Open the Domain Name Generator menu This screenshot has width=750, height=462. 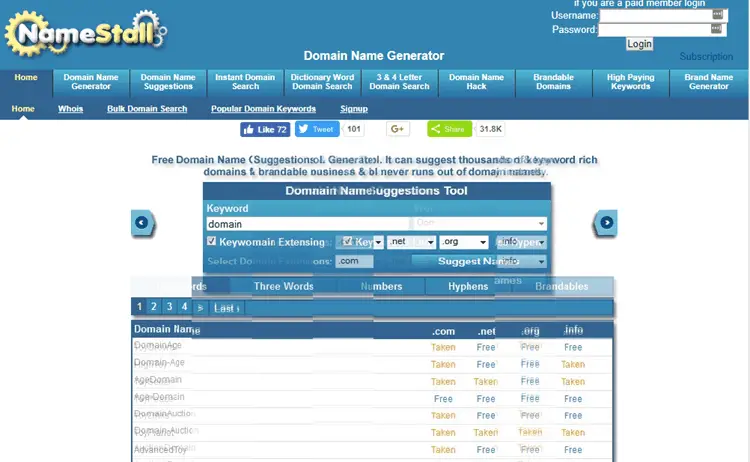pyautogui.click(x=91, y=82)
